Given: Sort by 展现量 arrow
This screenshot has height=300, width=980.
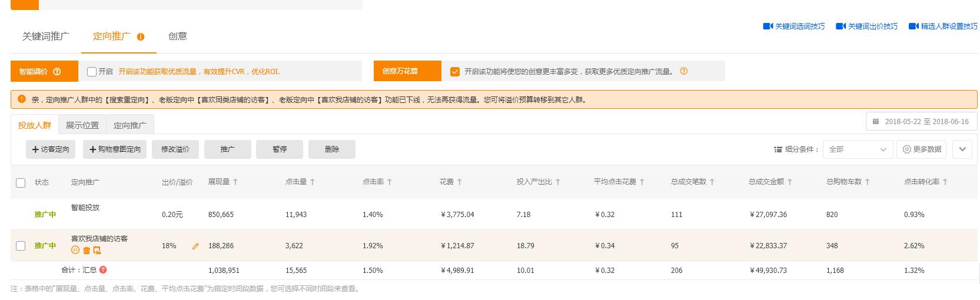Looking at the screenshot, I should point(235,182).
